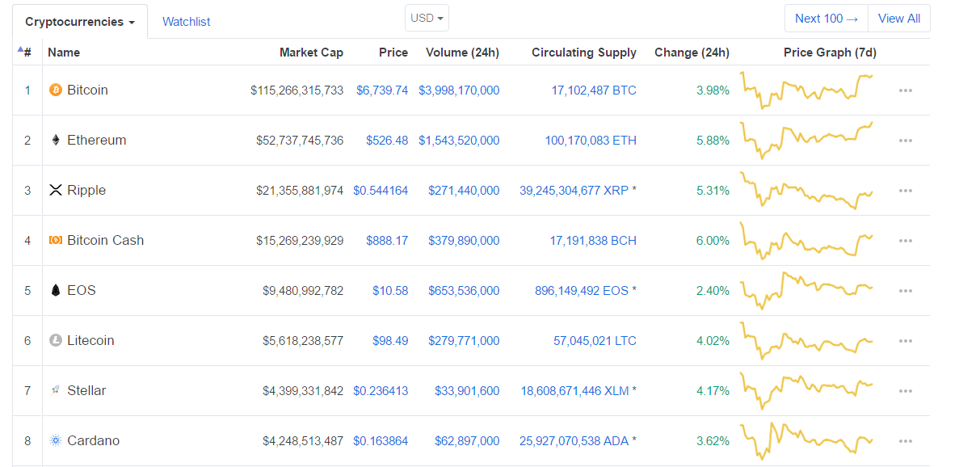980x467 pixels.
Task: Click the Cardano logo icon
Action: pyautogui.click(x=56, y=440)
